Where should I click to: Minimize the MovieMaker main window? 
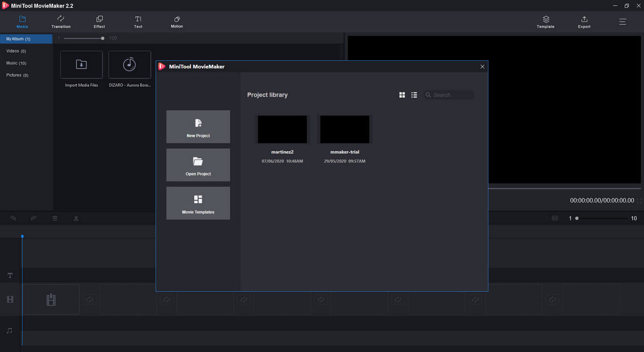[615, 6]
